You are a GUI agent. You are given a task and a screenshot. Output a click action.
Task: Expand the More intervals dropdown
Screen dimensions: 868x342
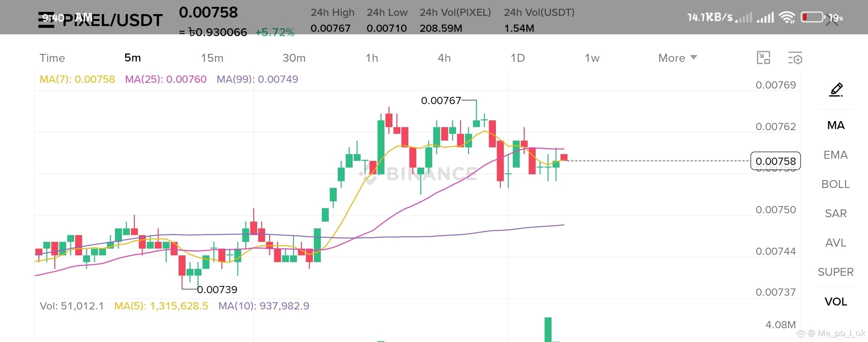(x=677, y=58)
